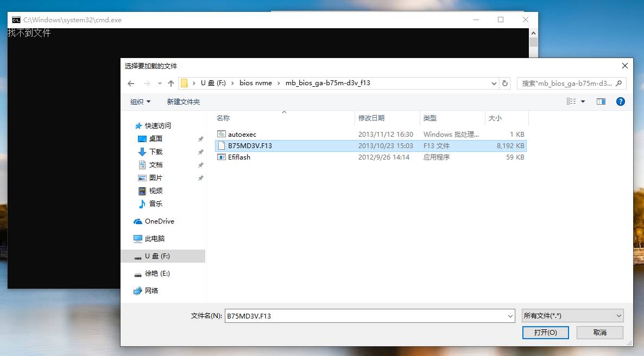Open the 所有文件(*.*) file type dropdown

tap(572, 316)
